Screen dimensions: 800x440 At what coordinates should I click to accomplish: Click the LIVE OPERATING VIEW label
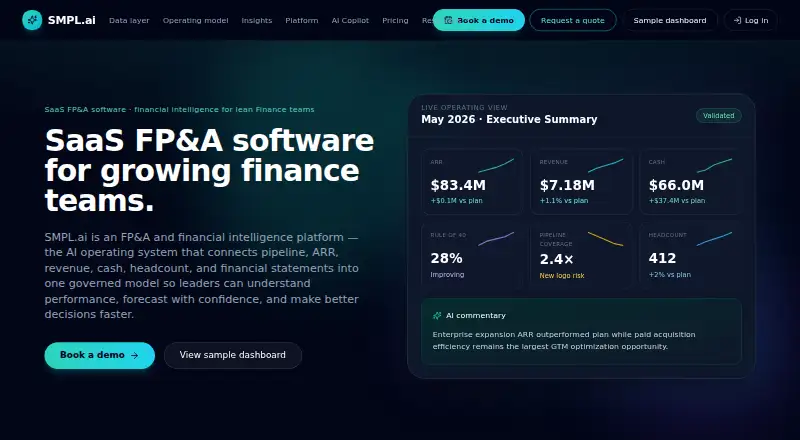(464, 108)
